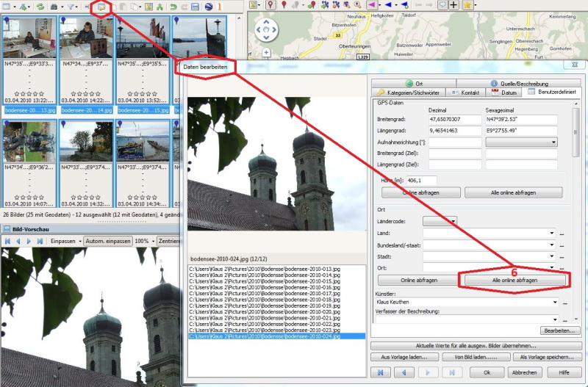588x387 pixels.
Task: Open the map type dropdown arrow
Action: pos(260,5)
